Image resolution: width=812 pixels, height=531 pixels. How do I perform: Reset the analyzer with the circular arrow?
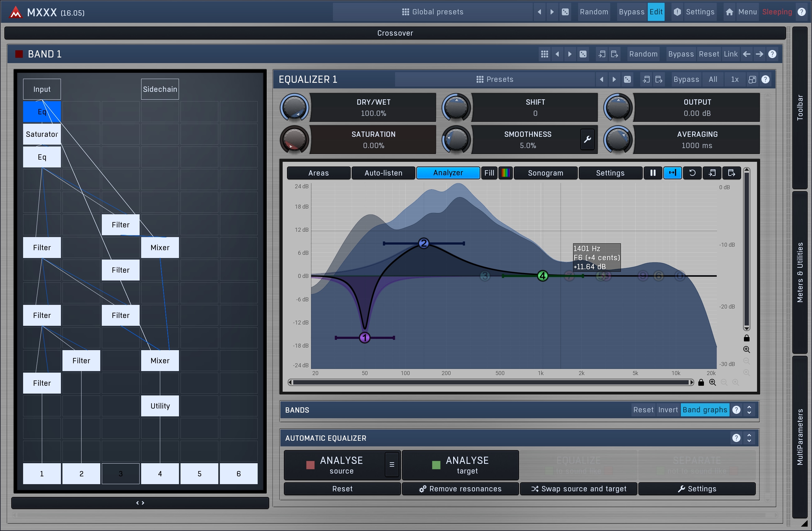692,173
